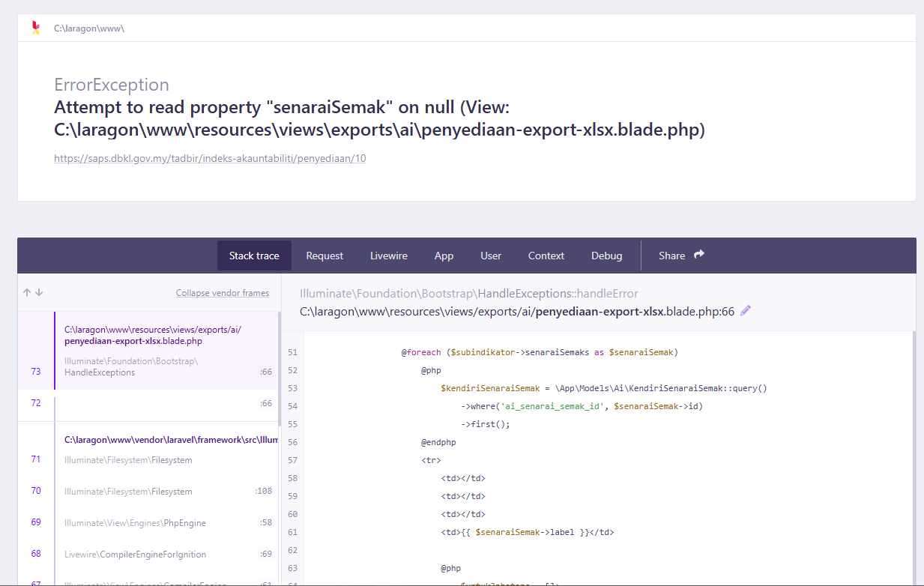Open the Stack trace tab
The height and width of the screenshot is (586, 924).
(254, 256)
